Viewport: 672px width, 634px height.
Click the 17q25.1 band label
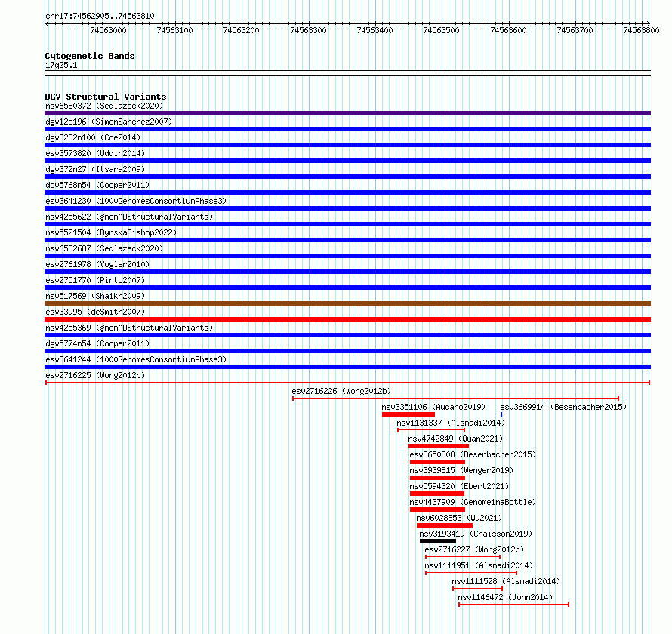[61, 65]
